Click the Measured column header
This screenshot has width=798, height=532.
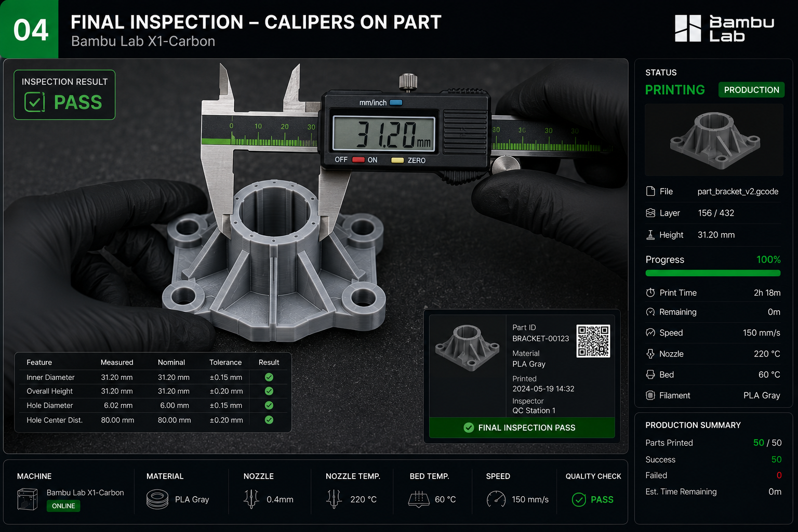pyautogui.click(x=117, y=363)
